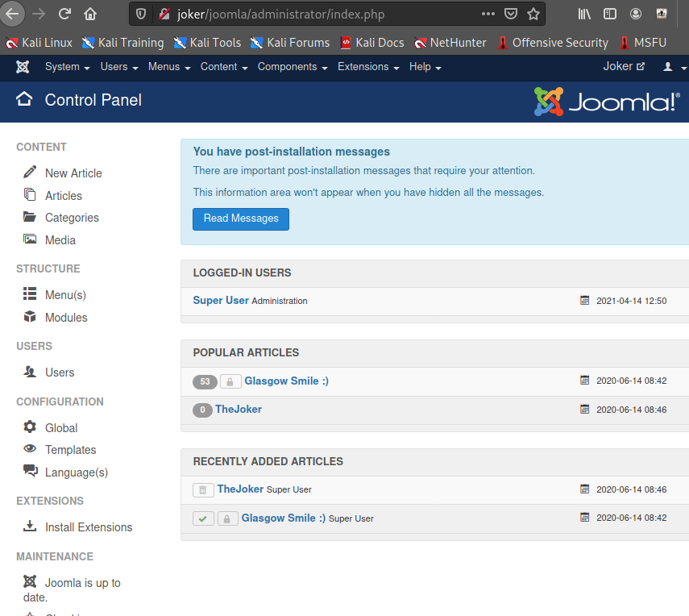Open TheJoker in Recently Added Articles
Viewport: 689px width, 616px height.
(240, 489)
